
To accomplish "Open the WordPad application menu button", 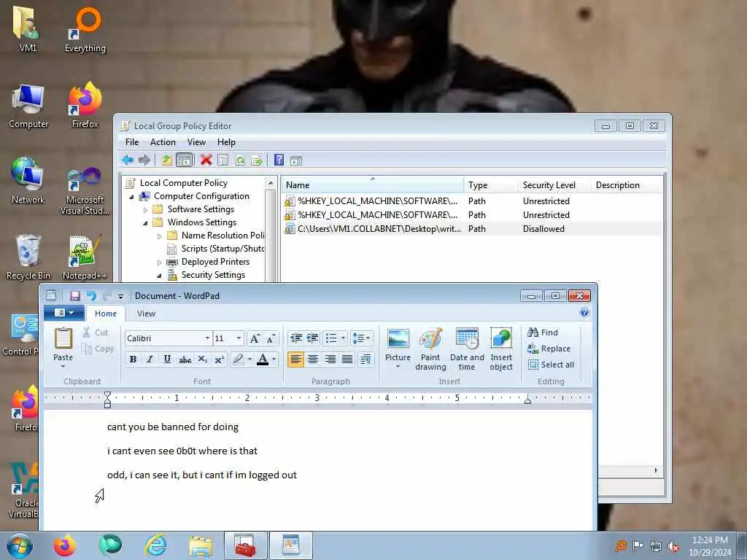I will 64,313.
